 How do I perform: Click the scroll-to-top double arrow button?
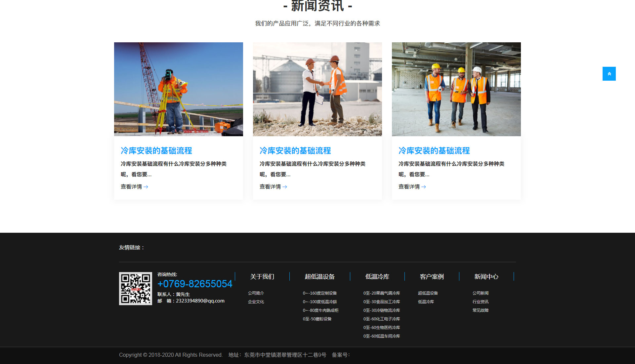609,74
